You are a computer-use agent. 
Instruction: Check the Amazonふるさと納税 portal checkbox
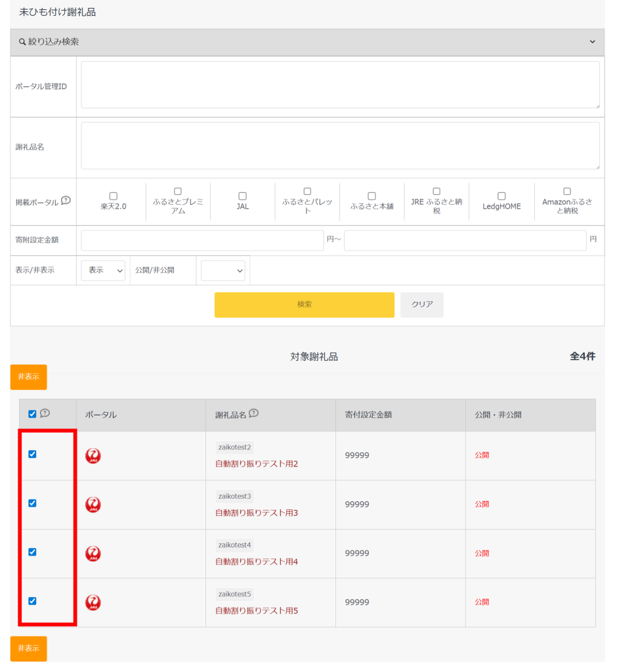[567, 192]
